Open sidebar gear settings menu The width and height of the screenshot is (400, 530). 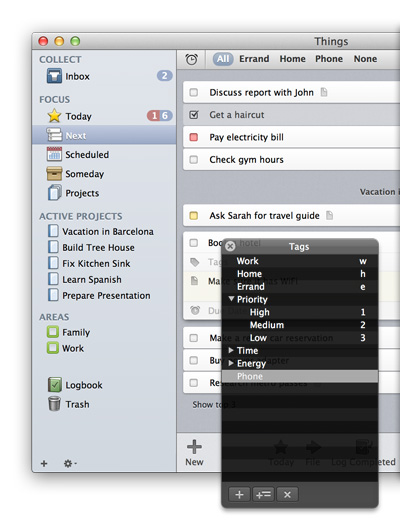(x=70, y=463)
